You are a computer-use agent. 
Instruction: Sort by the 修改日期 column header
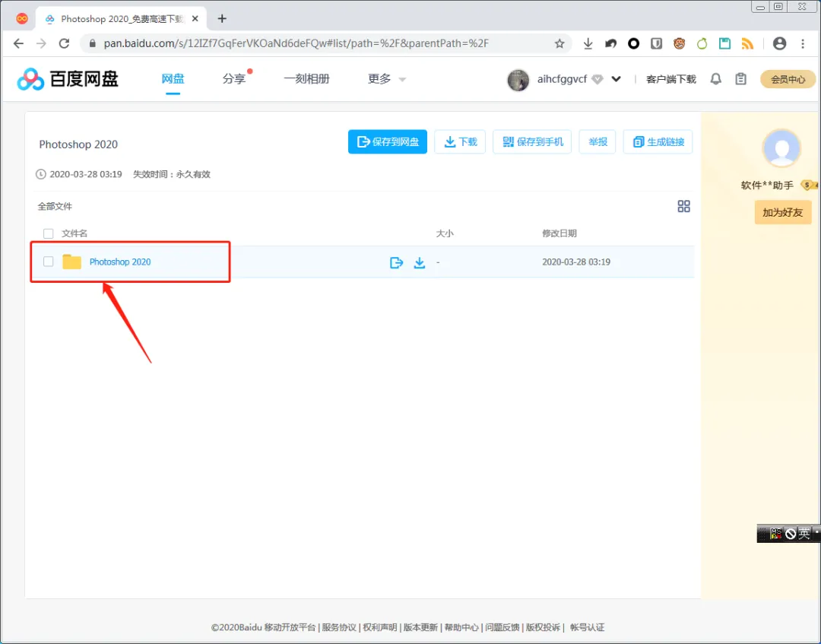559,233
